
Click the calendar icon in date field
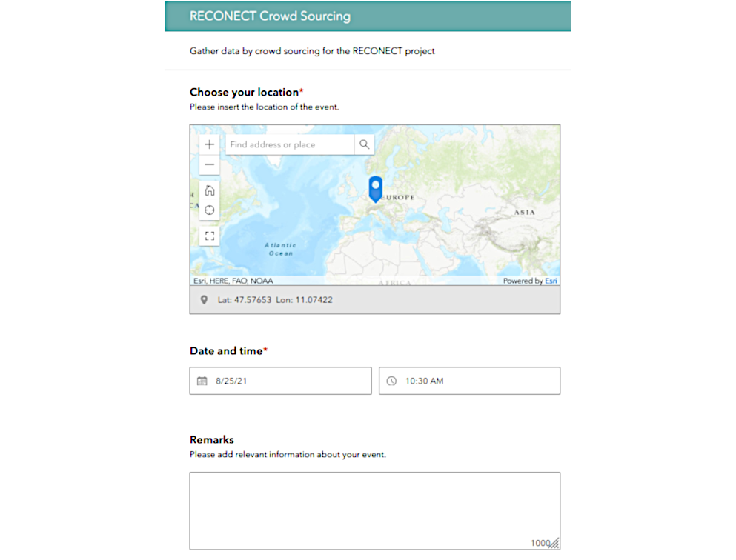pos(202,381)
